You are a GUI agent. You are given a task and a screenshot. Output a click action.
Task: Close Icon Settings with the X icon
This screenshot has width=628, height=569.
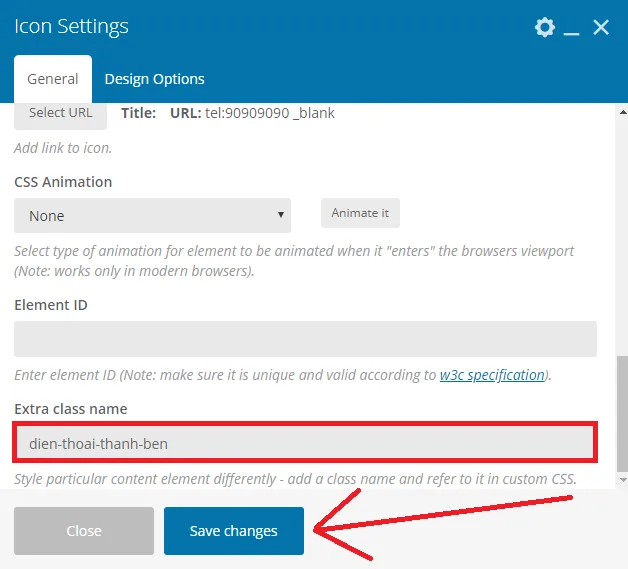(x=601, y=27)
